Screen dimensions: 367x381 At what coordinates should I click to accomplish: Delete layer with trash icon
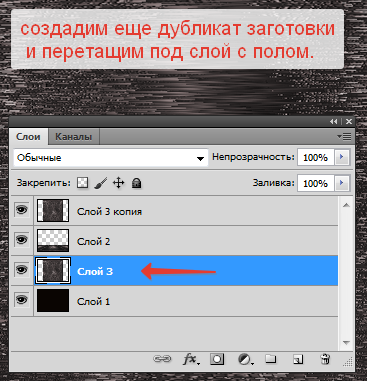pos(325,359)
